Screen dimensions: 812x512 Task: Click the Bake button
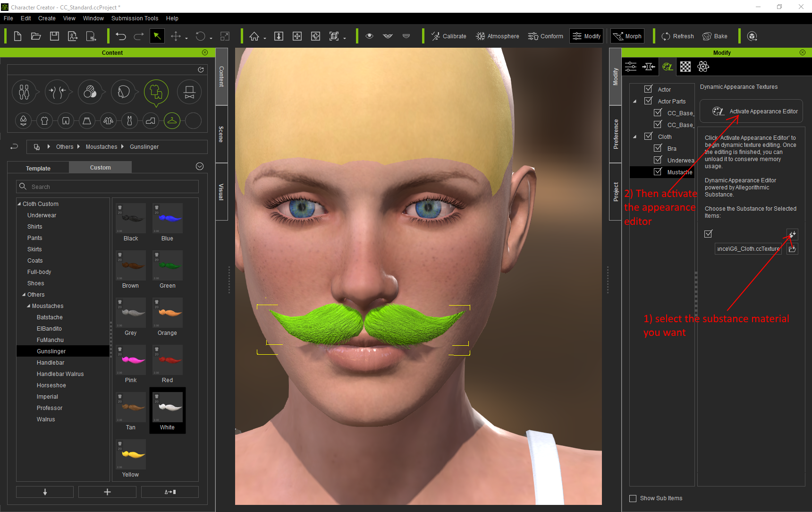coord(715,36)
